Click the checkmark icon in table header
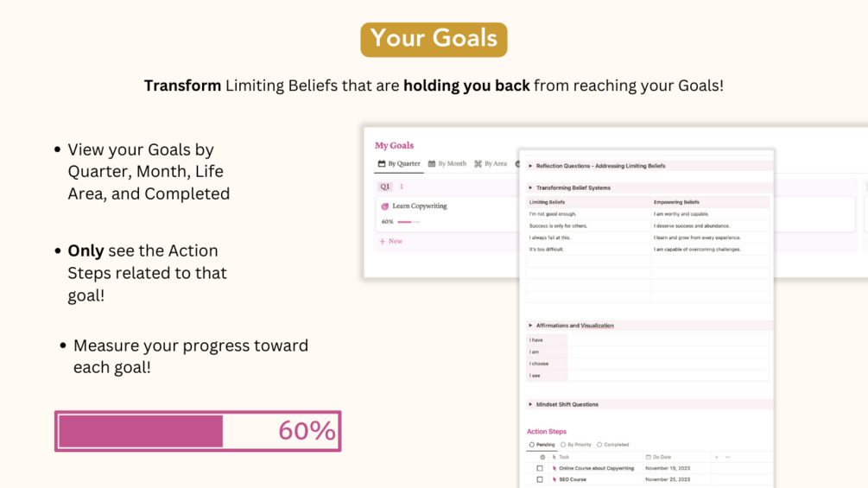Screen dimensions: 868x488 [x=542, y=457]
